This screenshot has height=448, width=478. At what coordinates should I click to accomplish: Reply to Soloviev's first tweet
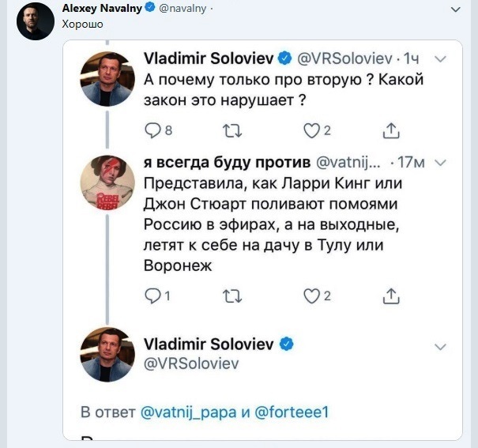point(153,130)
